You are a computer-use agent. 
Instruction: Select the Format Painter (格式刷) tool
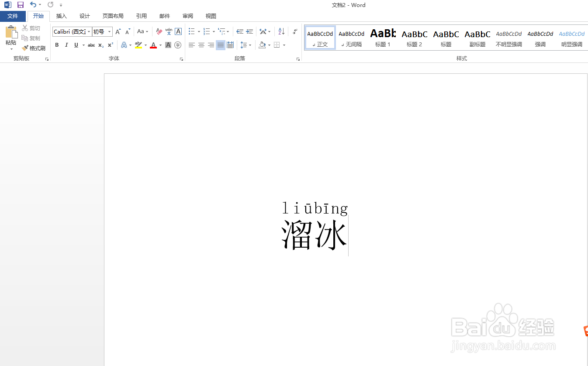(34, 48)
